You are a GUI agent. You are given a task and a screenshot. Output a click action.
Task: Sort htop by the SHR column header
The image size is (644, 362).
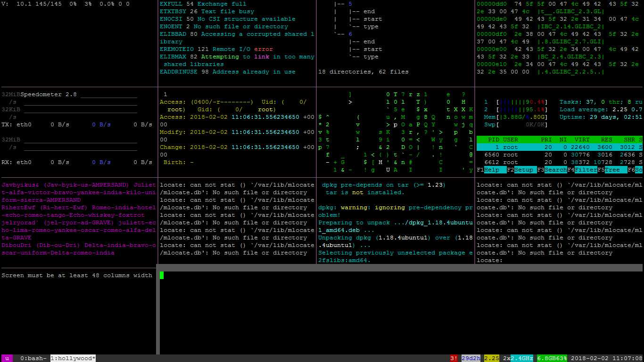point(629,140)
